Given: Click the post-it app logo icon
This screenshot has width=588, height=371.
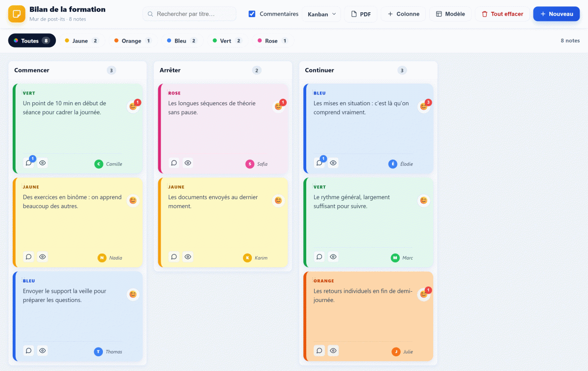Looking at the screenshot, I should [17, 14].
